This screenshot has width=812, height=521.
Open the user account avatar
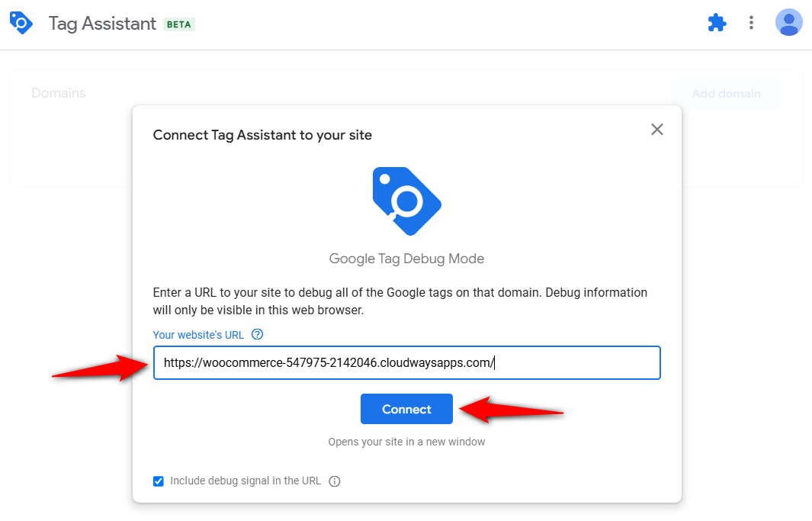(788, 23)
